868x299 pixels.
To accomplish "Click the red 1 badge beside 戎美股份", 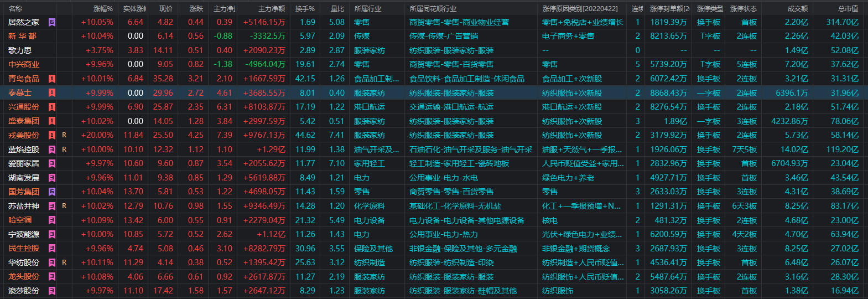I will click(52, 135).
